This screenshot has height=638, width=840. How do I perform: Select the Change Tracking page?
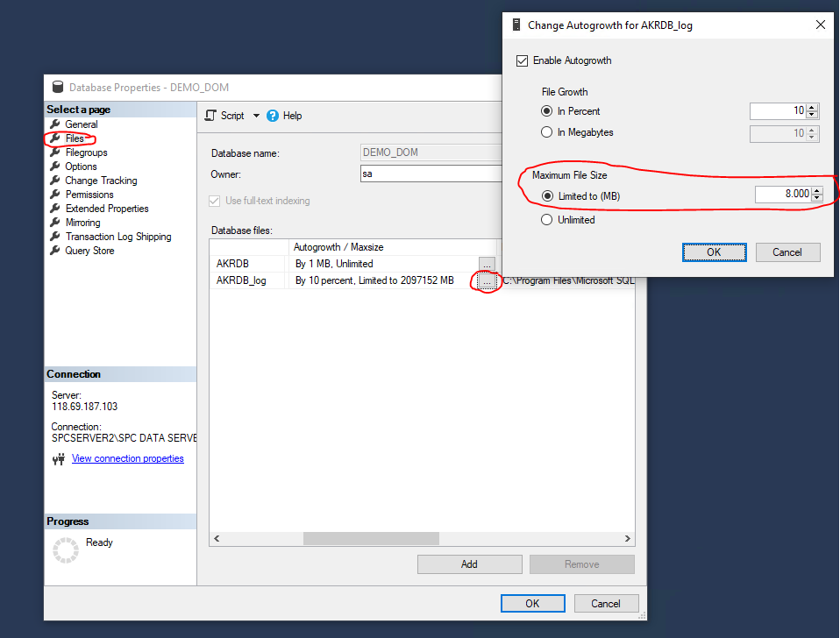click(x=101, y=181)
